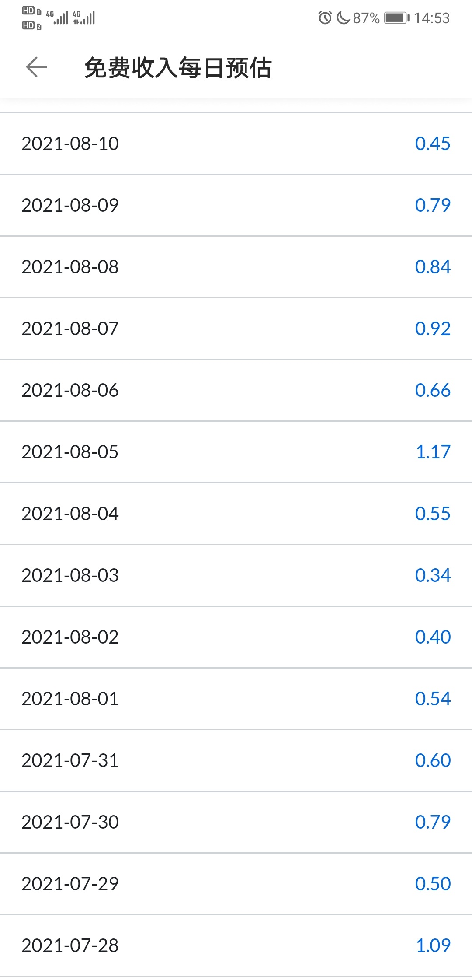Click the 0.54 value for 2021-08-01
This screenshot has width=472, height=980.
click(x=432, y=699)
